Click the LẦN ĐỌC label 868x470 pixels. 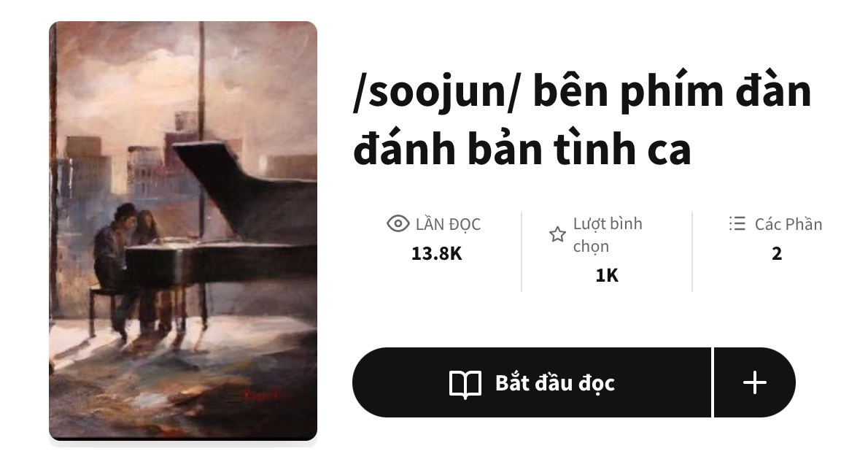point(449,224)
